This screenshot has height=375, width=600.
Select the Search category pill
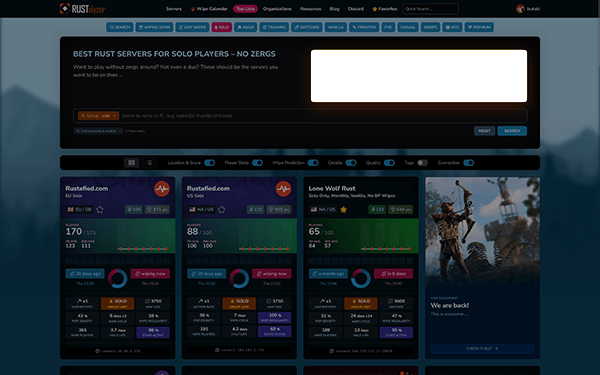point(120,27)
